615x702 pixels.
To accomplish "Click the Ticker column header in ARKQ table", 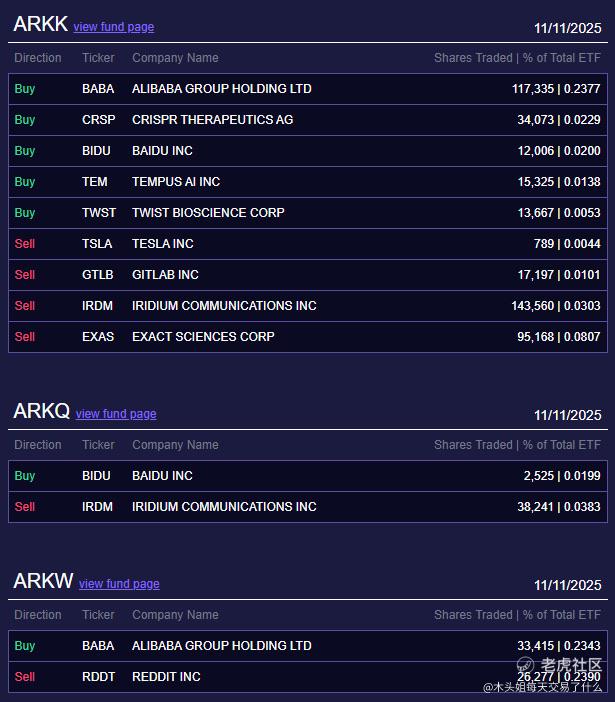I will (98, 445).
